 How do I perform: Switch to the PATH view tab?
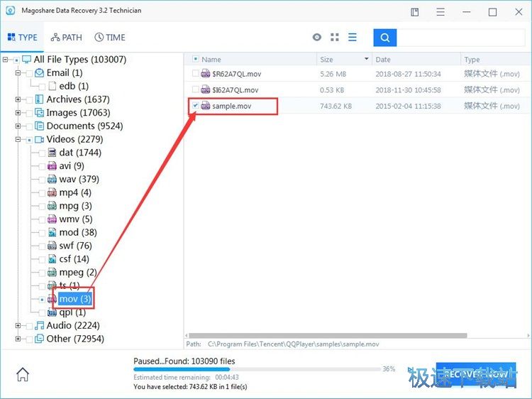click(x=67, y=38)
